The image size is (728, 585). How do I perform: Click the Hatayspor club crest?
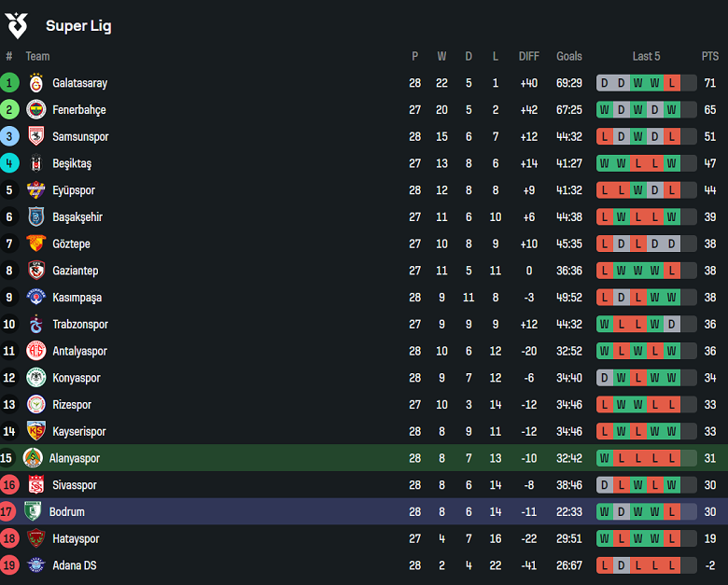[x=36, y=539]
